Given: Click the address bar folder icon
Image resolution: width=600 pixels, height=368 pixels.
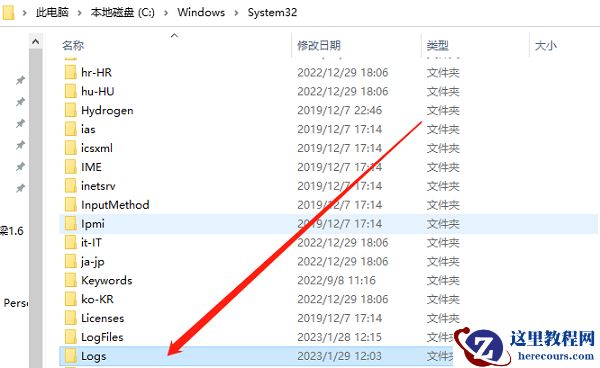Looking at the screenshot, I should [x=8, y=12].
